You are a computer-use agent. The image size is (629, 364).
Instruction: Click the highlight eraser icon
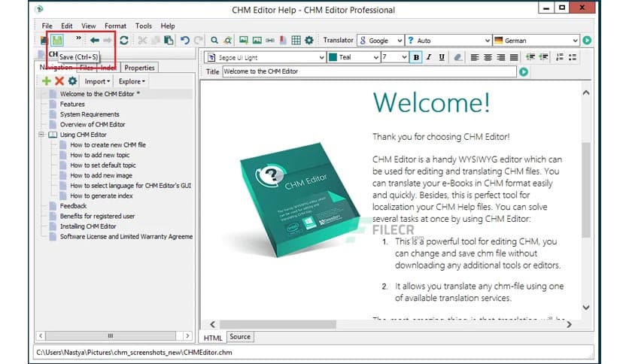coord(457,57)
